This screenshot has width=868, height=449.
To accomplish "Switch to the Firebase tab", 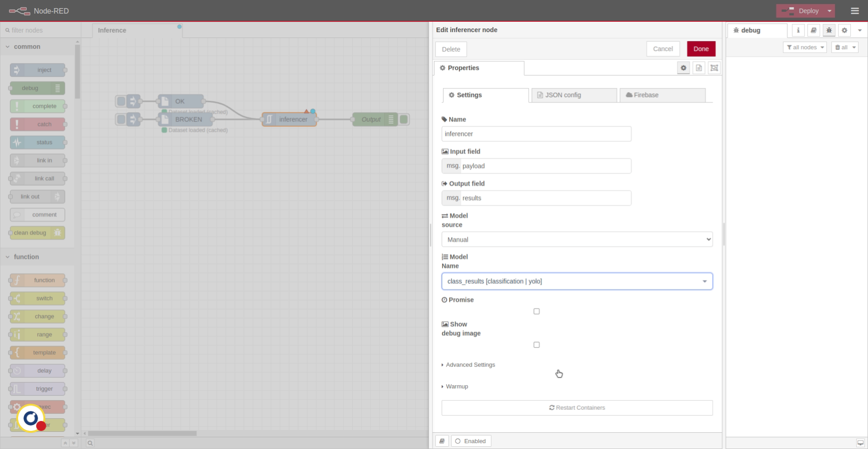I will pyautogui.click(x=662, y=95).
